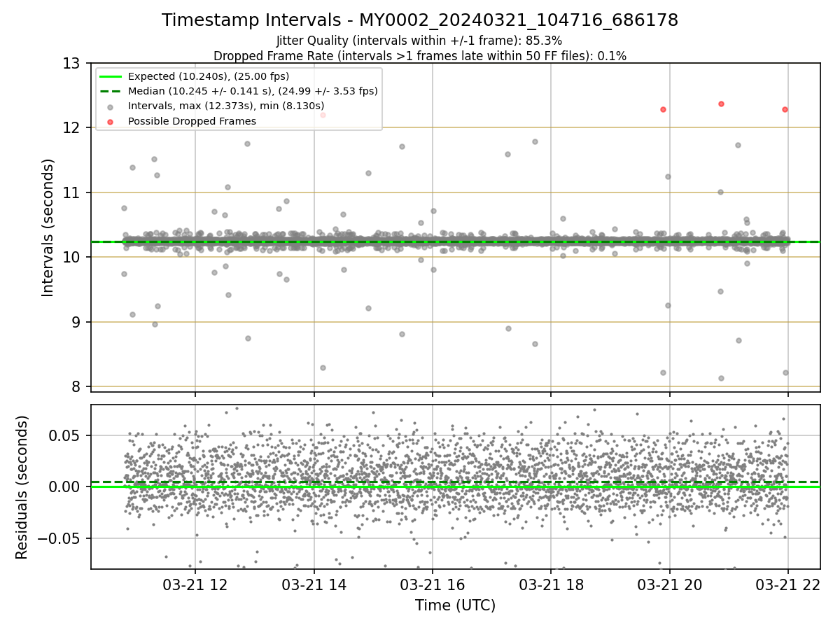Click the "Residuals (seconds)" y-axis label
840x630 pixels.
pyautogui.click(x=22, y=487)
